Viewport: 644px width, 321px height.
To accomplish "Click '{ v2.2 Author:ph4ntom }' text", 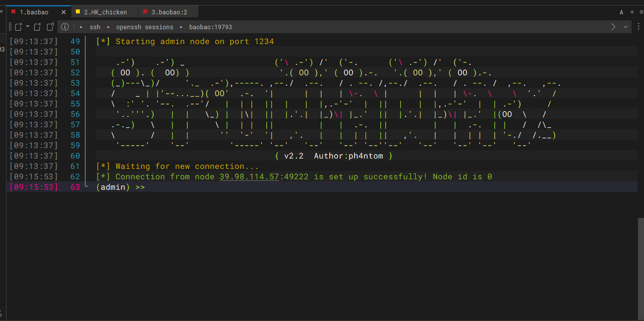I will pyautogui.click(x=334, y=156).
